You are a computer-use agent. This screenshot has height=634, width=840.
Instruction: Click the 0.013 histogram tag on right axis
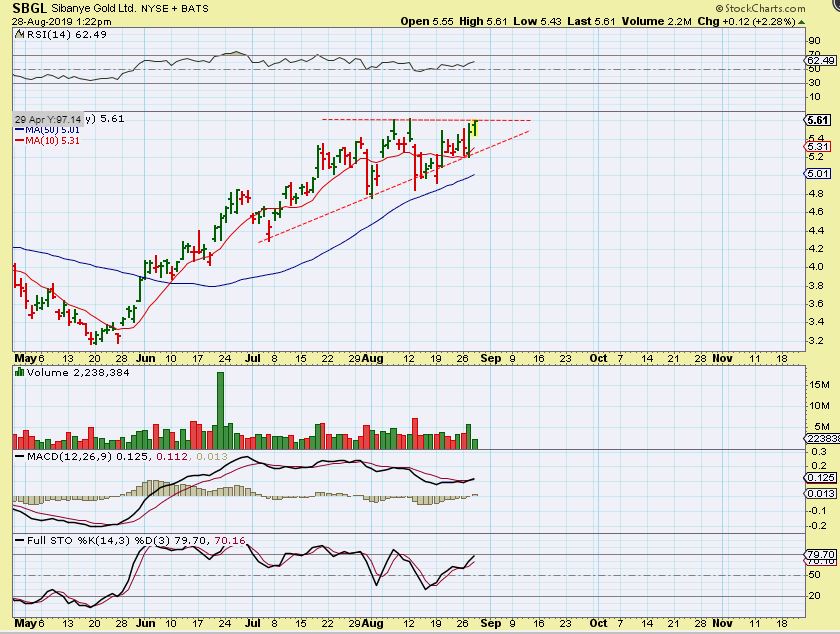pos(821,493)
